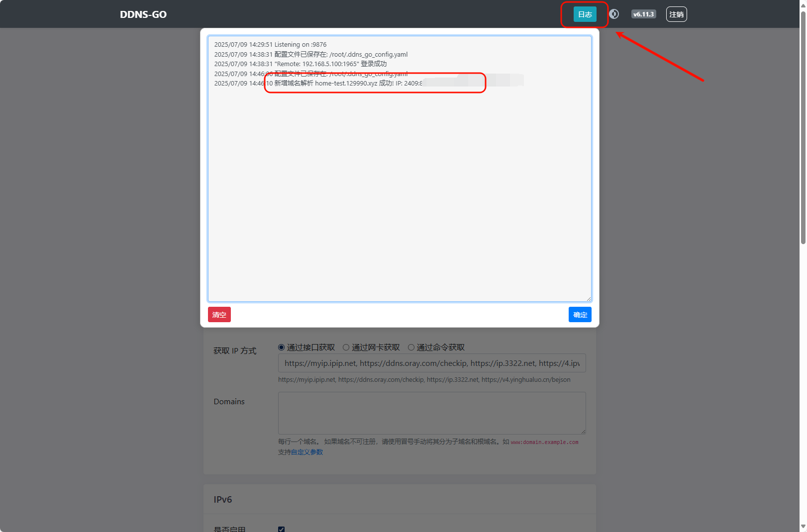Toggle the dark/light theme icon
This screenshot has width=807, height=532.
614,14
